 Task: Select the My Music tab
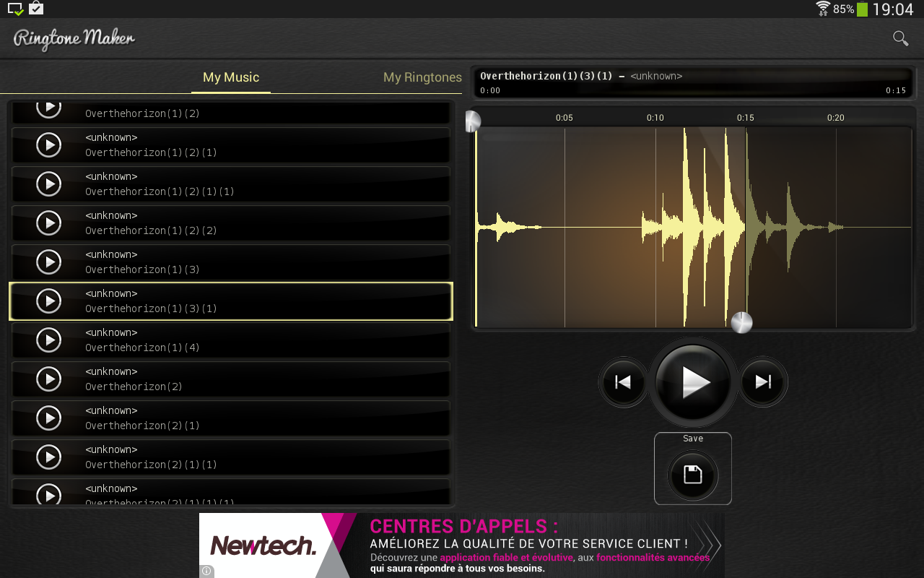click(231, 77)
